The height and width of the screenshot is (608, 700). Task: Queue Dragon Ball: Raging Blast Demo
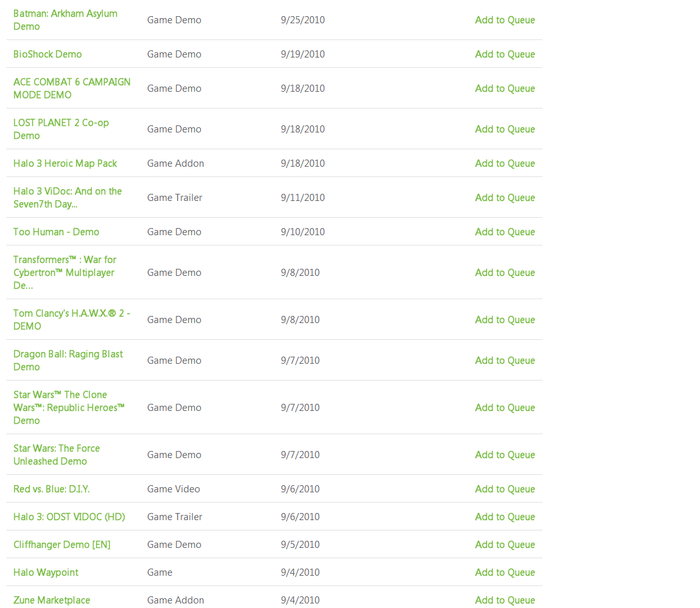504,361
